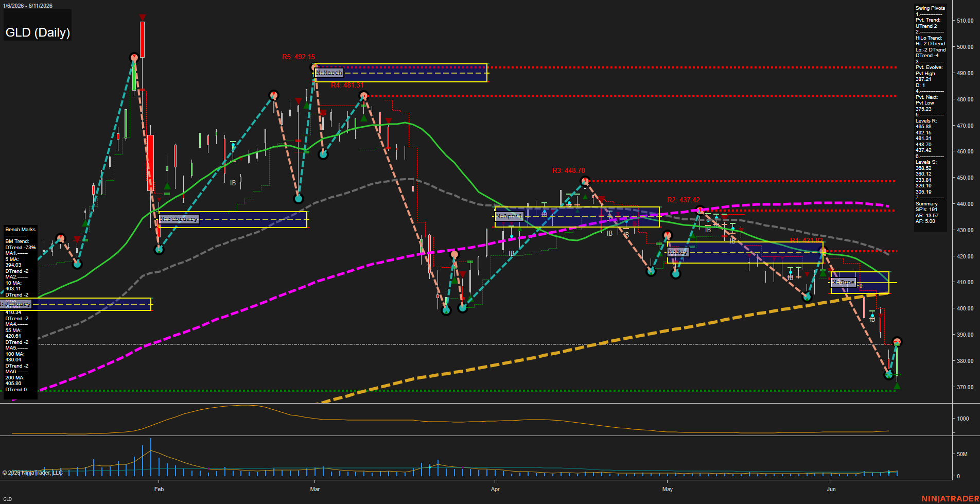
Task: Click the Mar time axis label
Action: coord(315,489)
